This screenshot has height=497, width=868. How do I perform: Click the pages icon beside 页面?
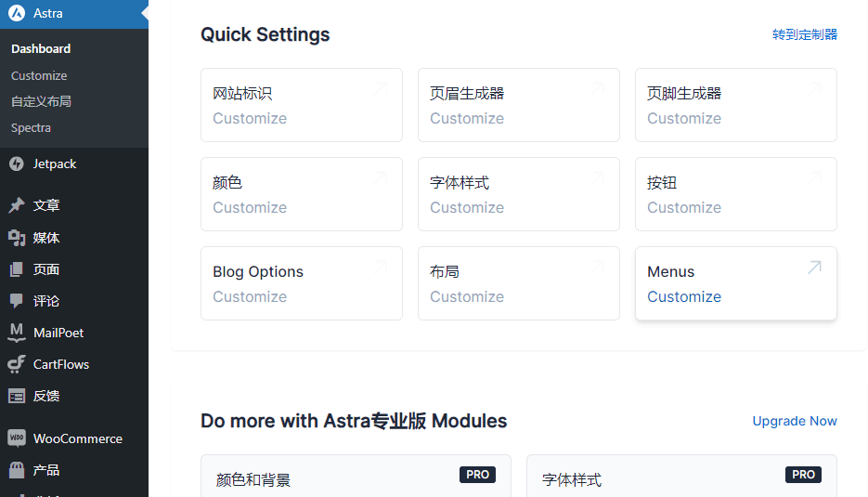coord(17,269)
